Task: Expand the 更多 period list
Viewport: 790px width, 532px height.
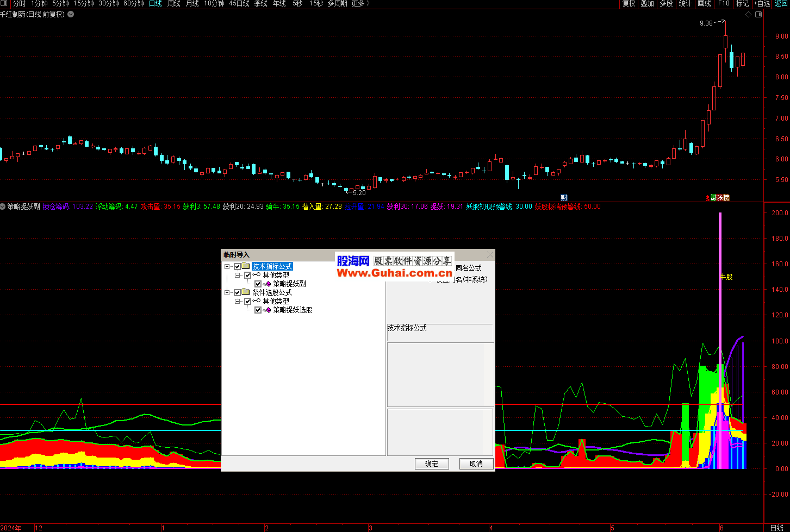Action: (360, 3)
